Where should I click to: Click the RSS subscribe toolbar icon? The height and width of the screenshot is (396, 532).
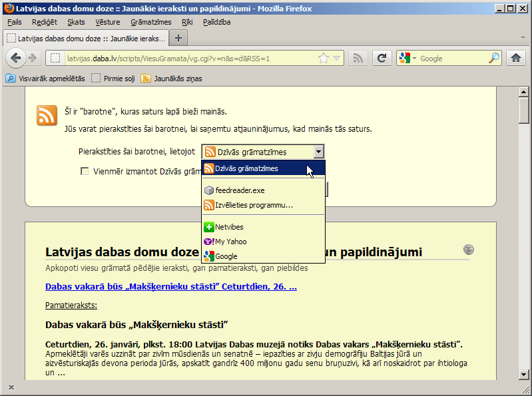[358, 59]
